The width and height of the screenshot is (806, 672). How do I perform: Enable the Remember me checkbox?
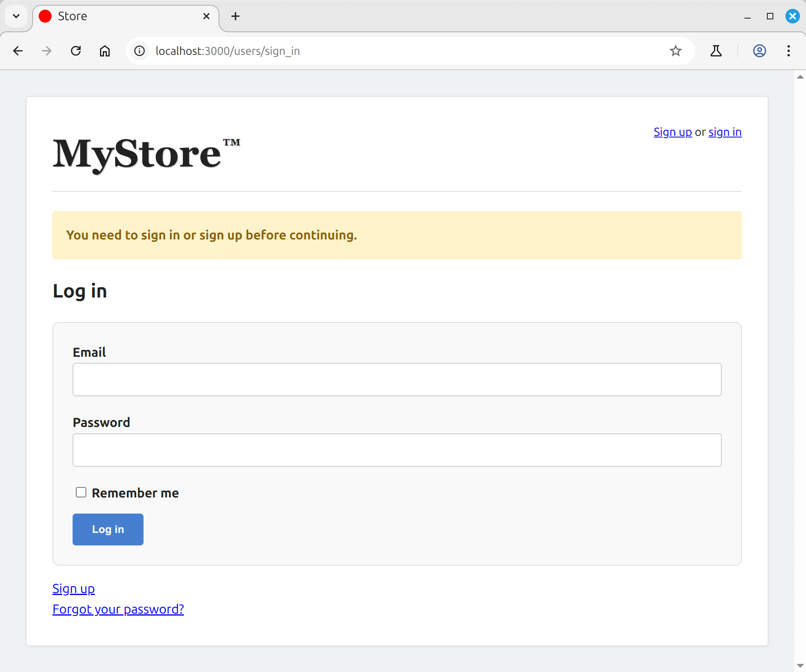(81, 492)
